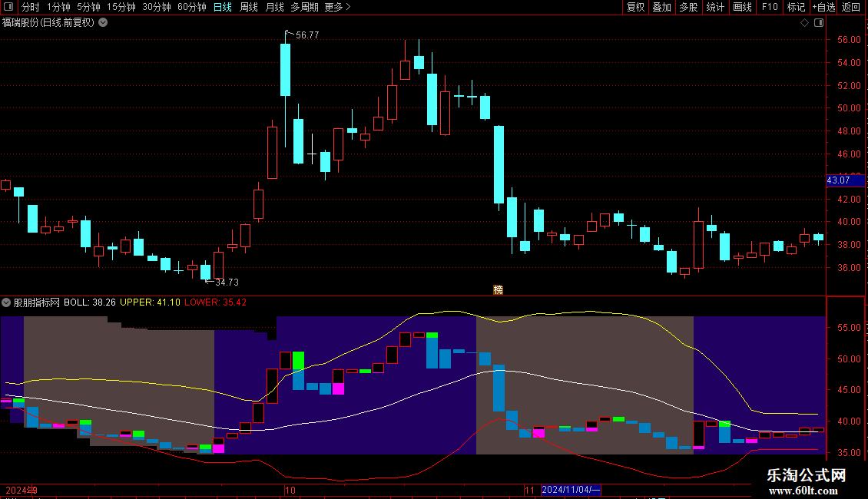Select the 1分钟 period
Screen dimensions: 868x499
(x=58, y=7)
